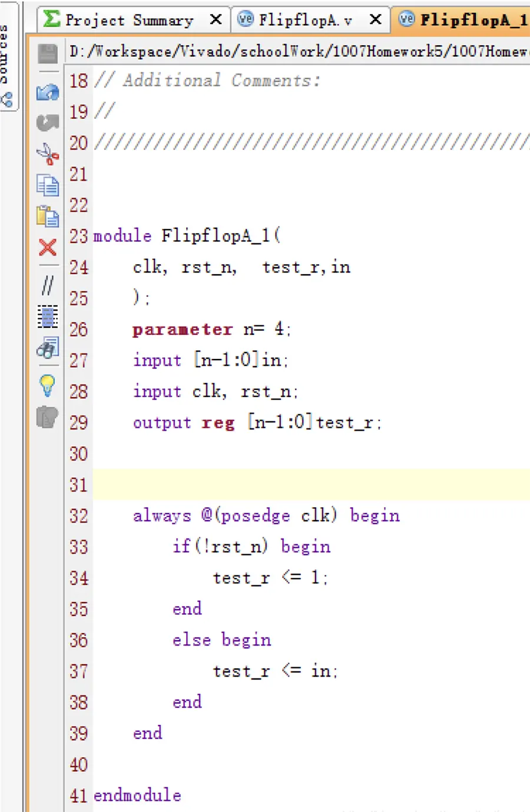Open language templates via the lightbulb icon
The height and width of the screenshot is (812, 530).
48,386
